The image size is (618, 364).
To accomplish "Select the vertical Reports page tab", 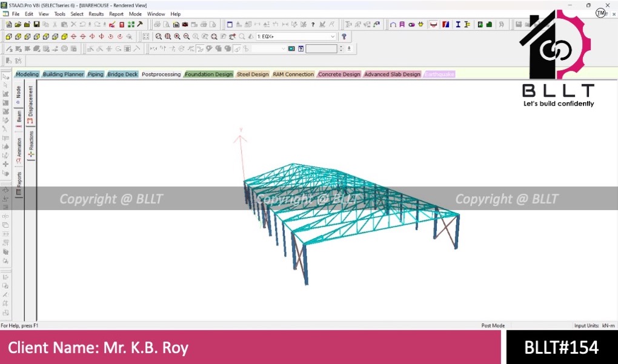I will (x=19, y=184).
